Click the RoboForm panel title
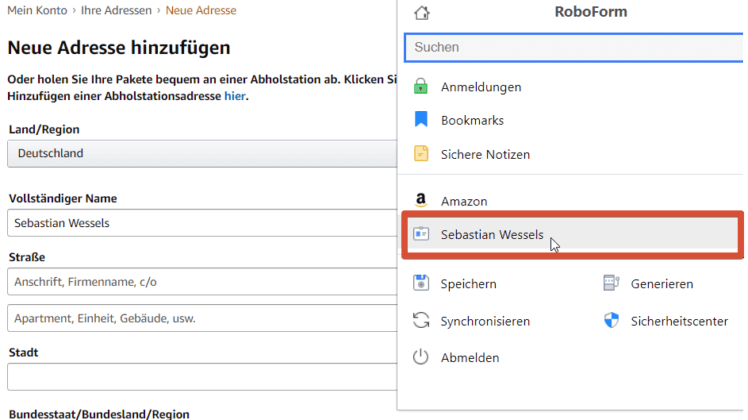The height and width of the screenshot is (420, 748). 591,12
